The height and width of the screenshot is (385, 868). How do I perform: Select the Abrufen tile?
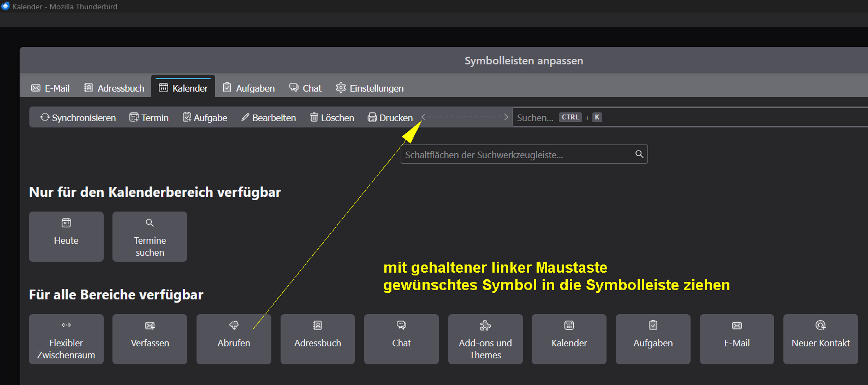click(234, 339)
